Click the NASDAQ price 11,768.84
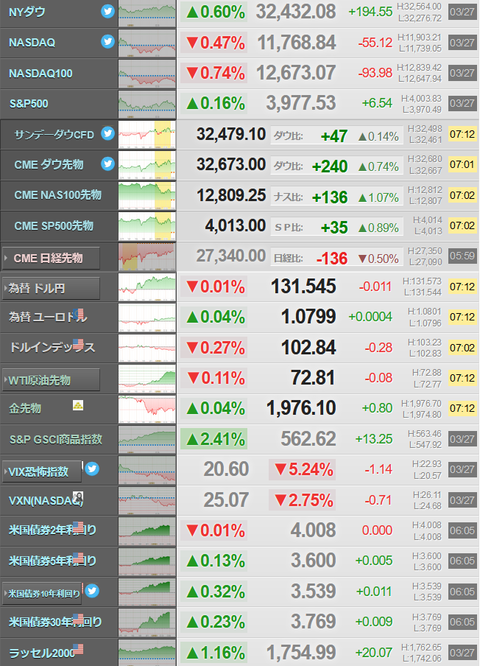Screen dimensions: 480x666 [296, 42]
